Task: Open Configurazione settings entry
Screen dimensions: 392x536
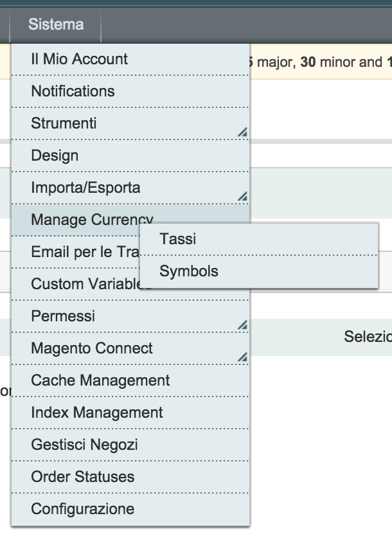Action: point(82,509)
